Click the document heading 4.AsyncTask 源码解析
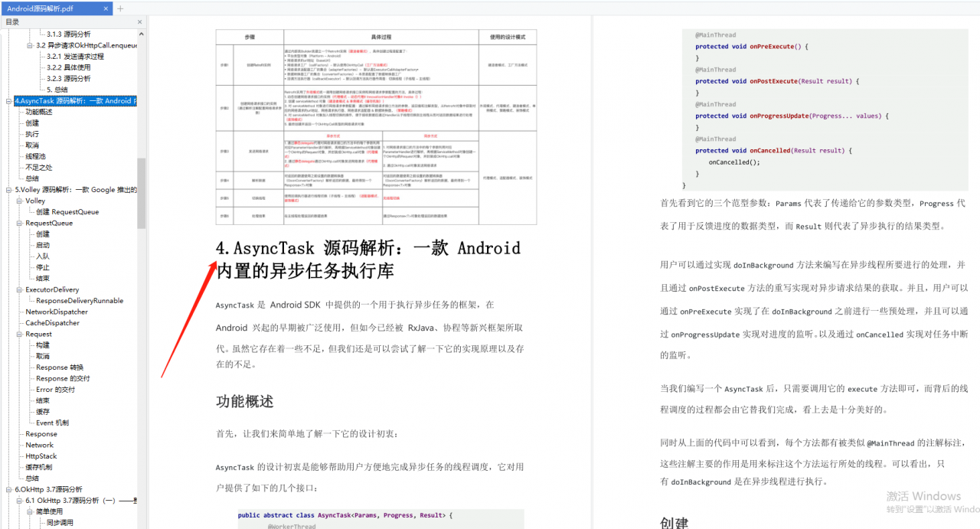The image size is (980, 529). tap(368, 260)
